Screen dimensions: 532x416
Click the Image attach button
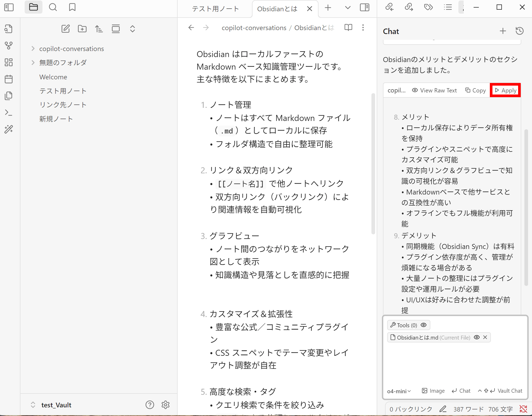pos(433,391)
